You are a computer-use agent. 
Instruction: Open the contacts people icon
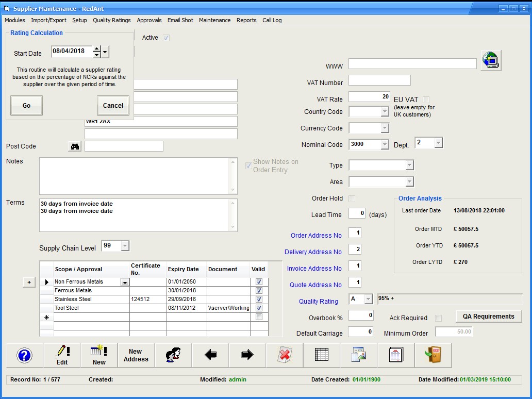pyautogui.click(x=173, y=355)
